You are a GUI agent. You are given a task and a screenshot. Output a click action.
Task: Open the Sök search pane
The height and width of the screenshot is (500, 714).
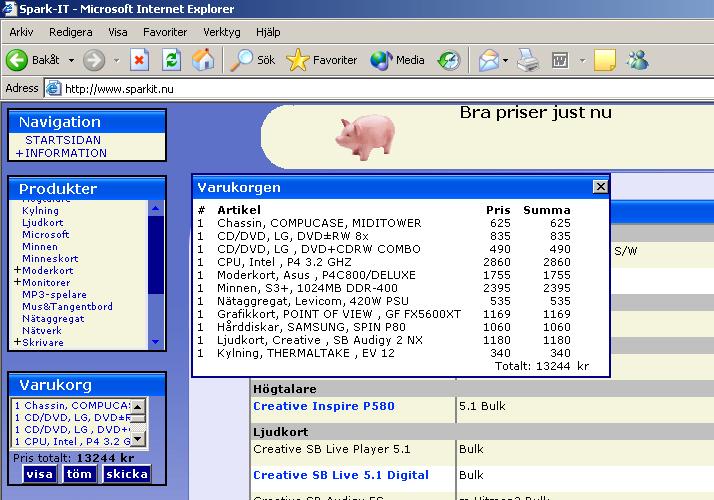click(253, 60)
